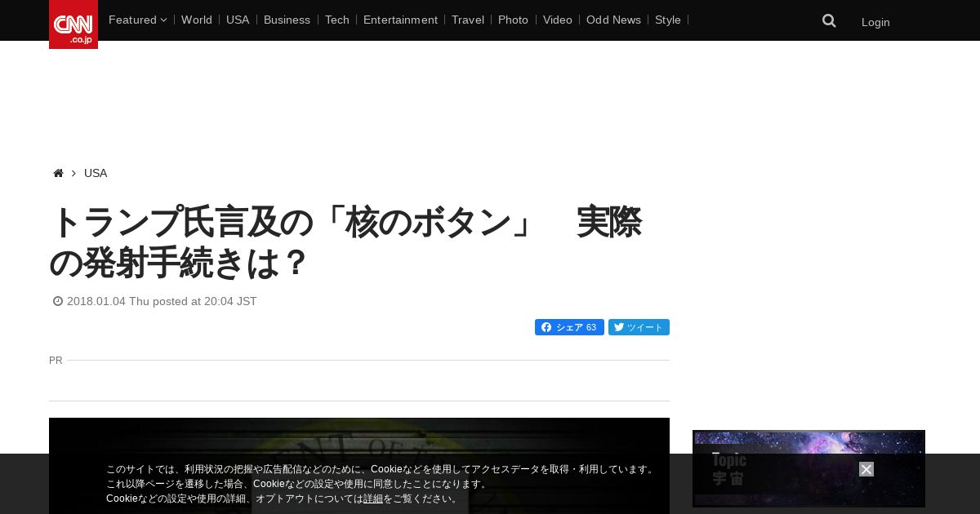Click the posted date 2018.01.04 text
This screenshot has width=980, height=514.
(162, 301)
